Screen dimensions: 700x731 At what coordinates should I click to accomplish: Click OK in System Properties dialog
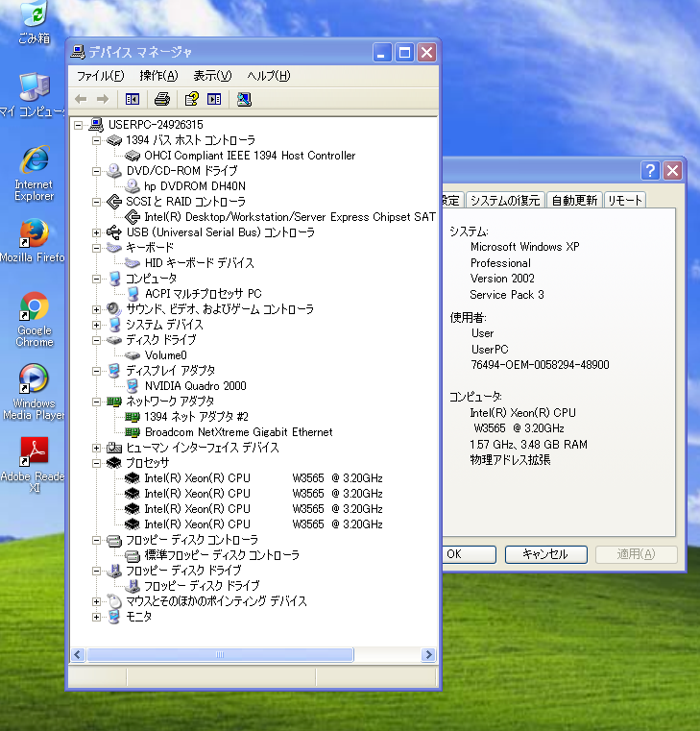469,554
